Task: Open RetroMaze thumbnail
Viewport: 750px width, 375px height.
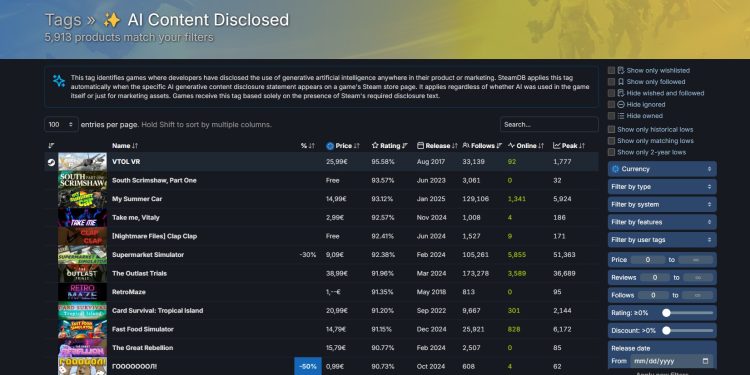Action: pos(82,292)
